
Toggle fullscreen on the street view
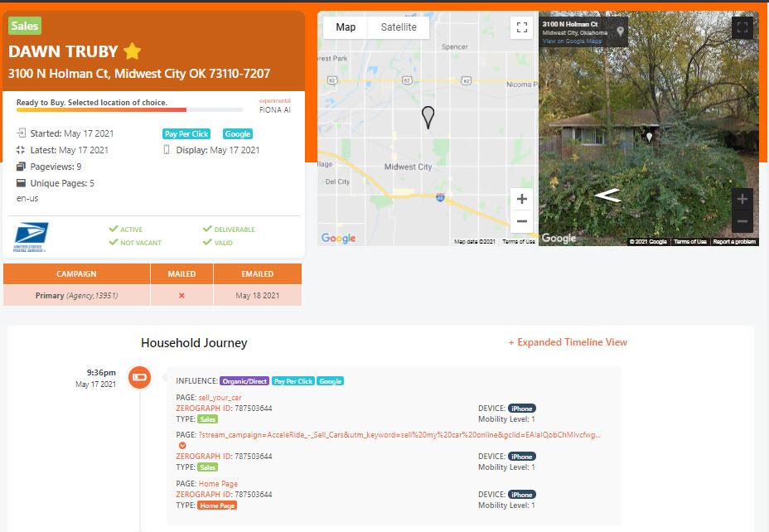pos(742,27)
